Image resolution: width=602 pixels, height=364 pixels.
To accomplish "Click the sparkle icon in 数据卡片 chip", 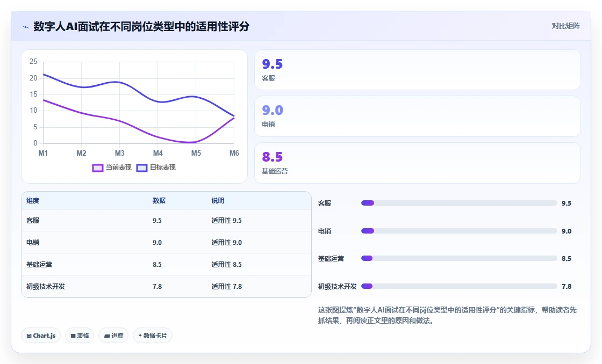I will point(140,336).
